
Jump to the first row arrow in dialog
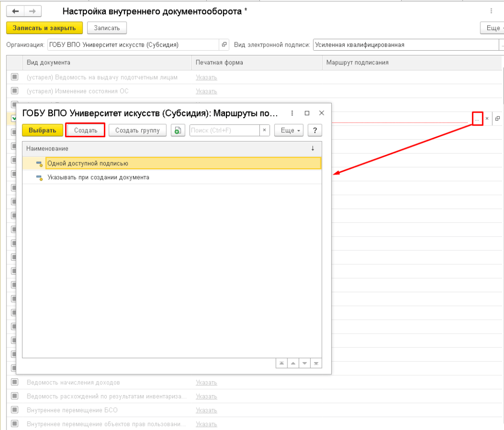click(x=281, y=363)
